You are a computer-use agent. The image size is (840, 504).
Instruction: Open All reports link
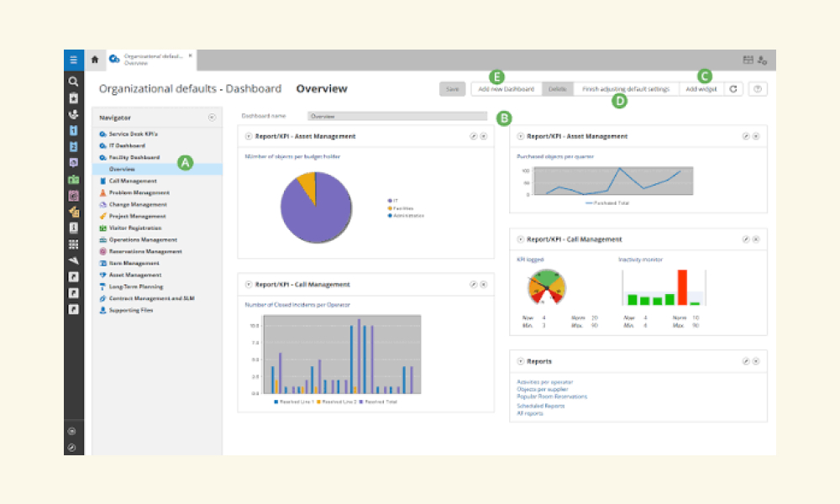pyautogui.click(x=530, y=413)
